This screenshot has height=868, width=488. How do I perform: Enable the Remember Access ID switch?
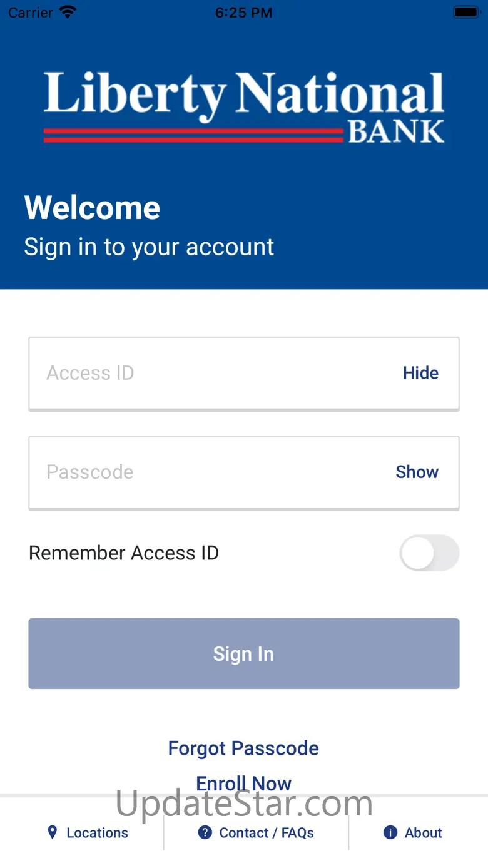(429, 553)
